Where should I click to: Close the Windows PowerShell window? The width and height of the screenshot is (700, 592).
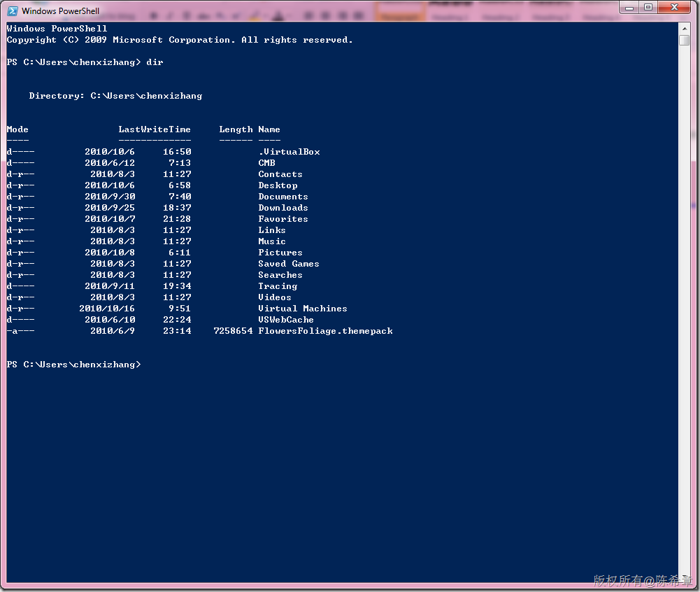(x=675, y=7)
